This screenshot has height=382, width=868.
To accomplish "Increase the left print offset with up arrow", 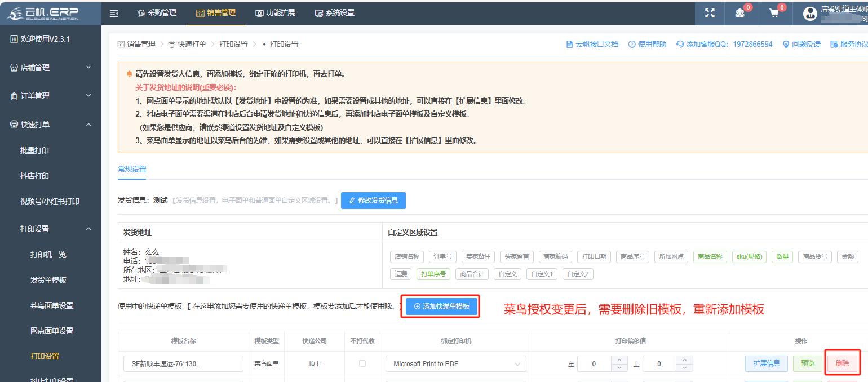I will (619, 359).
